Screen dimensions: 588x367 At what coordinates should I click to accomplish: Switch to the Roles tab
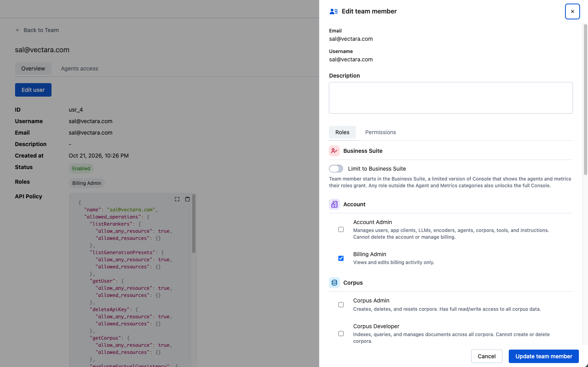click(342, 132)
